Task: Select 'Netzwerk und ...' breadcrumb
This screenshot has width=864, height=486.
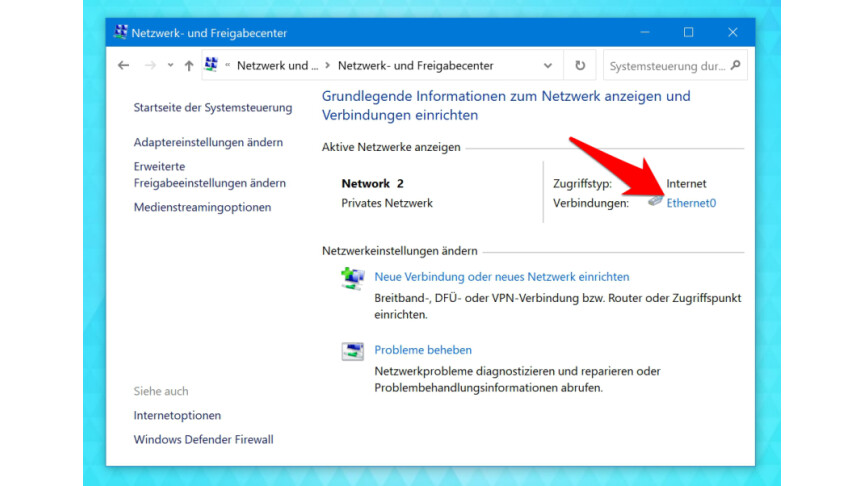Action: [x=277, y=66]
